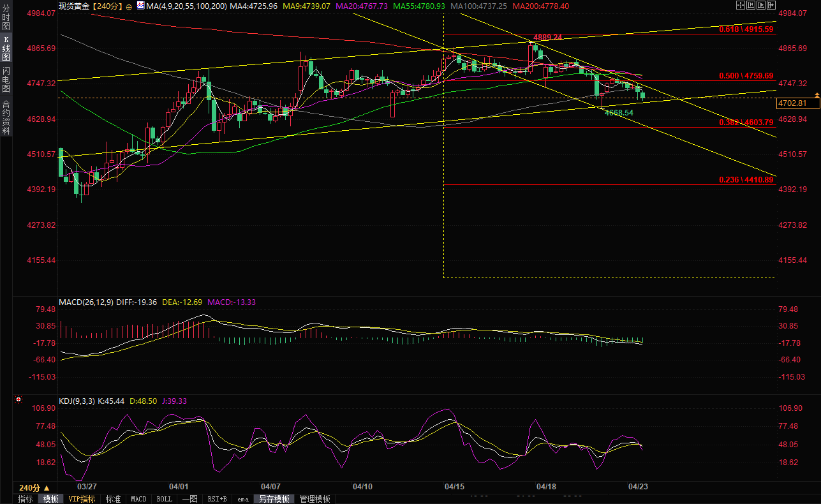The image size is (821, 504).
Task: Click the chart playback icon
Action: 760,6
